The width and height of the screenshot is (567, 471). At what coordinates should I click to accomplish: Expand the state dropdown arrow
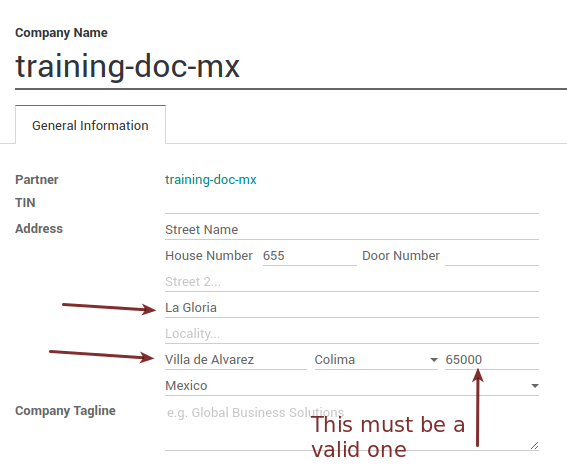coord(434,360)
